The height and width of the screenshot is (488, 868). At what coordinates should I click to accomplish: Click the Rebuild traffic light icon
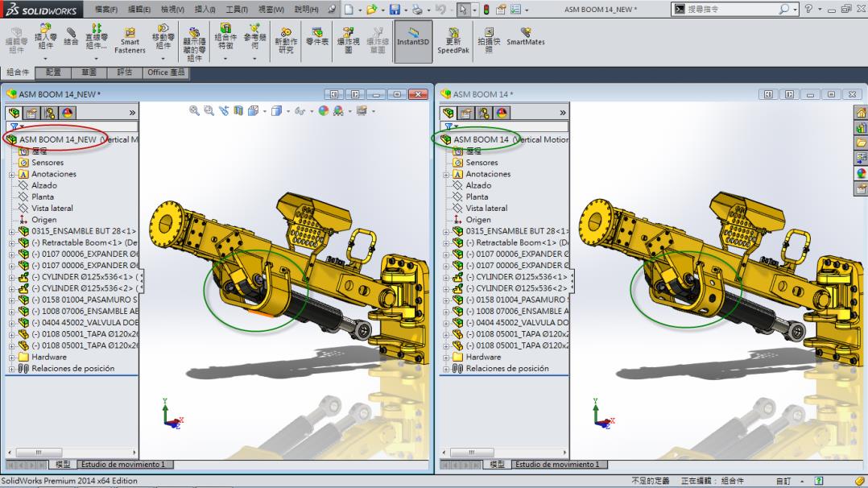pyautogui.click(x=486, y=10)
